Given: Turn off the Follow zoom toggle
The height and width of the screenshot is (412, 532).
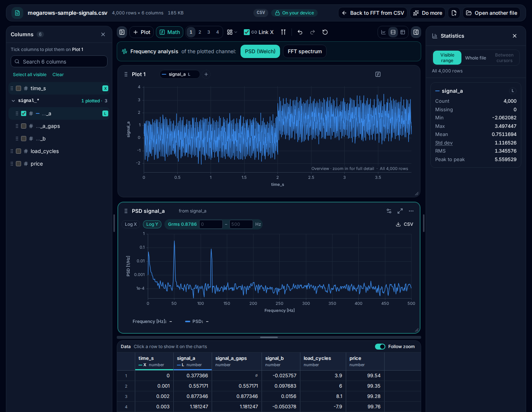Looking at the screenshot, I should click(380, 347).
